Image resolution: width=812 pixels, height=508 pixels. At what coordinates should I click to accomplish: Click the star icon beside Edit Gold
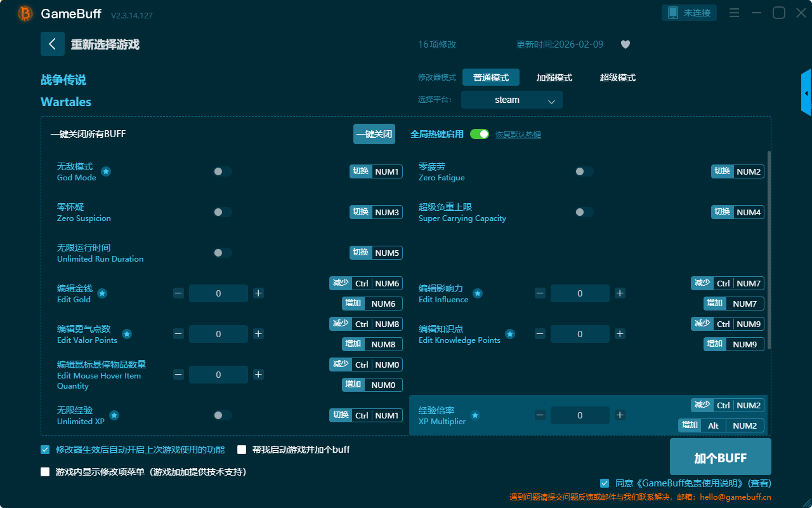102,293
